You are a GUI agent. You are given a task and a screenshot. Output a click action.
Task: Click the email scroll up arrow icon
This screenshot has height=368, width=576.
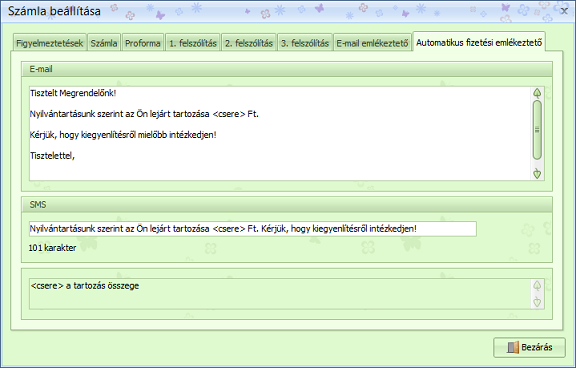coord(537,93)
